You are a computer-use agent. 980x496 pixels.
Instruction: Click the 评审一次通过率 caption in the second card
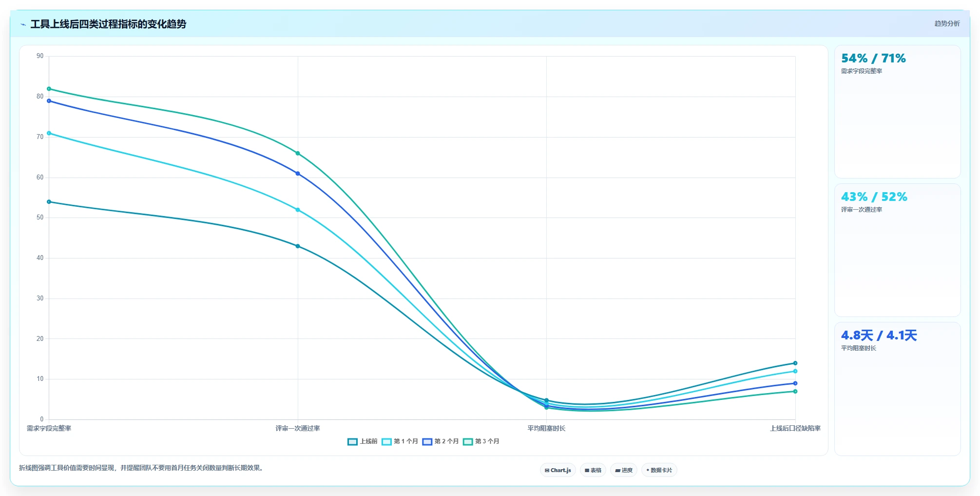[x=862, y=210]
